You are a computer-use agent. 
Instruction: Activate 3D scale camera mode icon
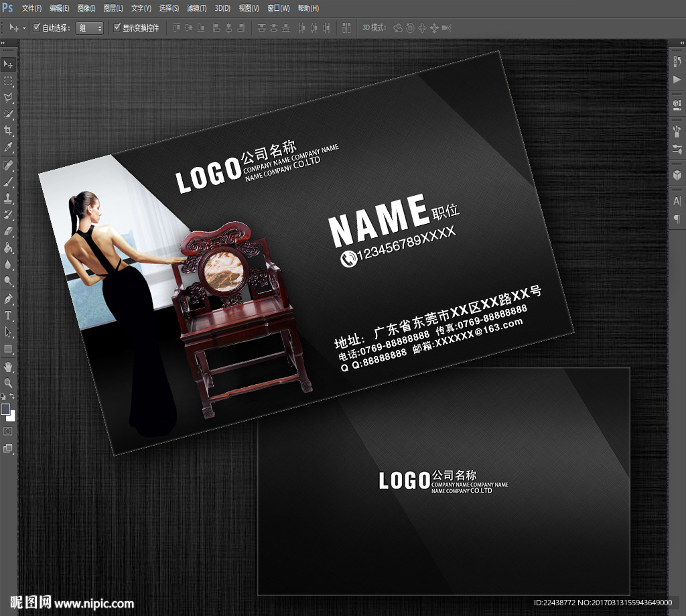click(447, 28)
